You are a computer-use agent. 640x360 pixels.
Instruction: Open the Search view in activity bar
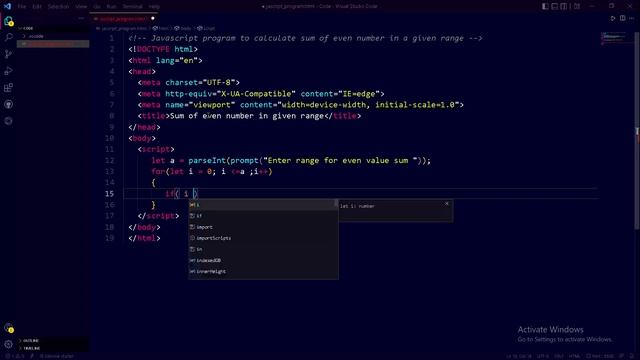[8, 38]
